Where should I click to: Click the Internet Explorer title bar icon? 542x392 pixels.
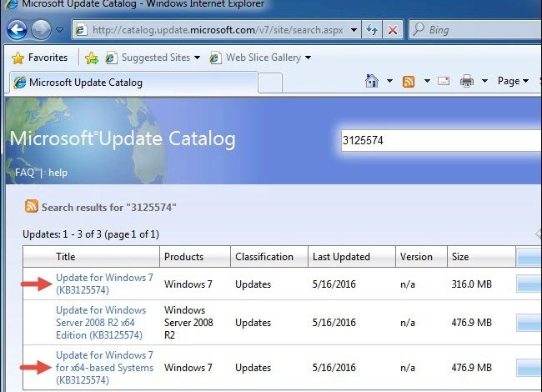(10, 4)
